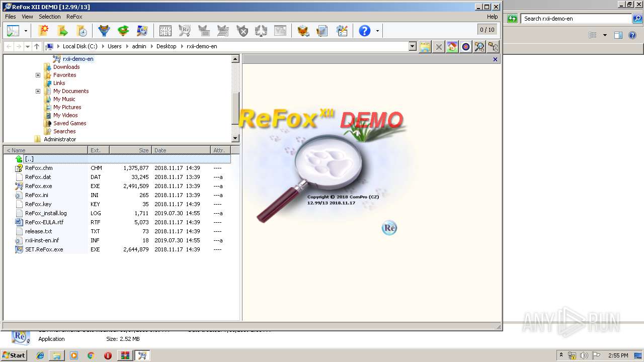Open the hex number viewer toolbar icon

tap(165, 31)
